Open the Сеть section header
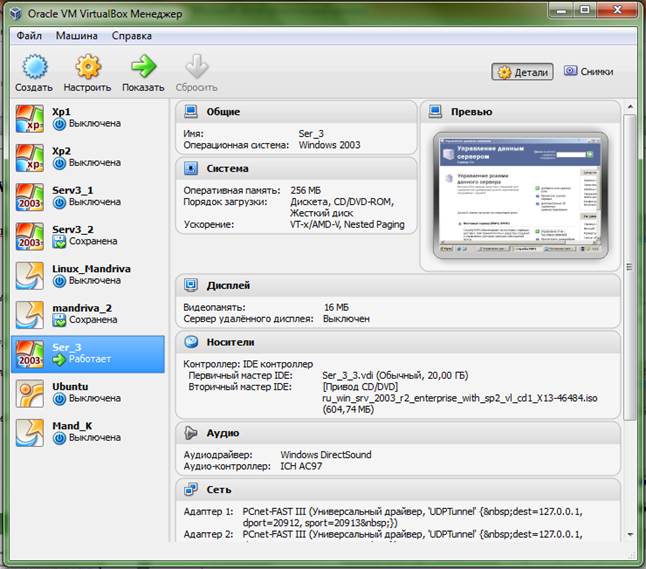Image resolution: width=646 pixels, height=569 pixels. tap(398, 489)
